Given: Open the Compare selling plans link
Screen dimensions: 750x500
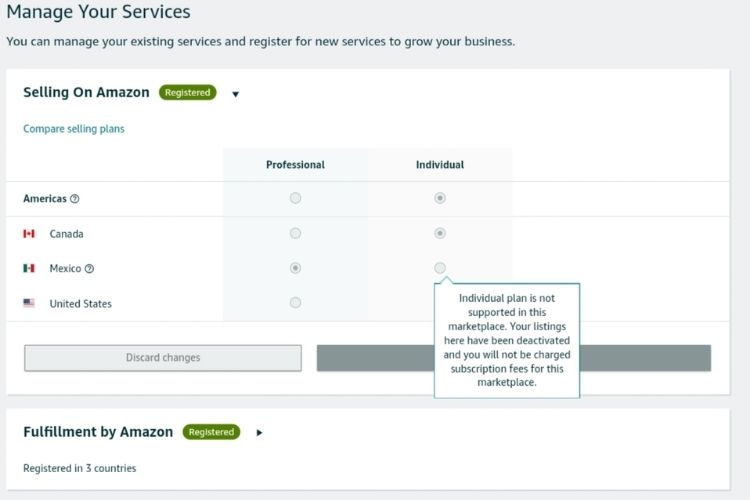Looking at the screenshot, I should click(x=74, y=129).
